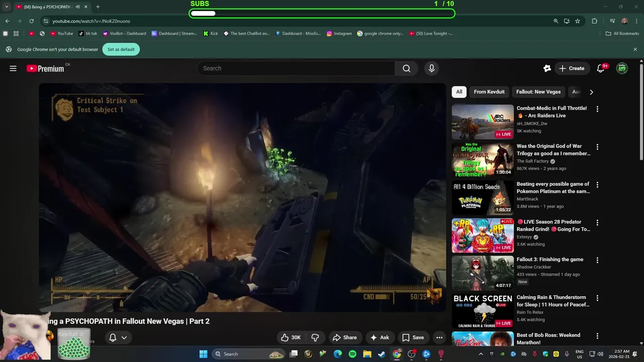Click the address bar URL
Screen dimensions: 644x362
[92, 21]
